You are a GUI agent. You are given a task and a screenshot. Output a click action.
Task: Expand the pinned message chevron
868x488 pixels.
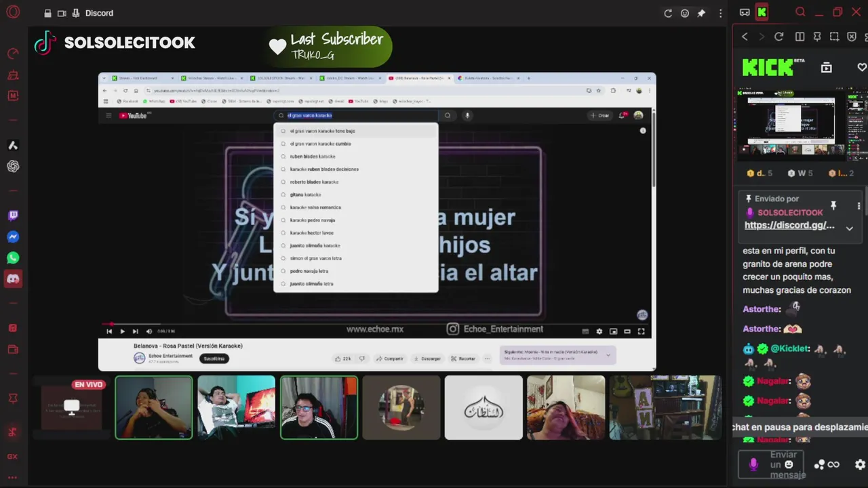(x=849, y=228)
